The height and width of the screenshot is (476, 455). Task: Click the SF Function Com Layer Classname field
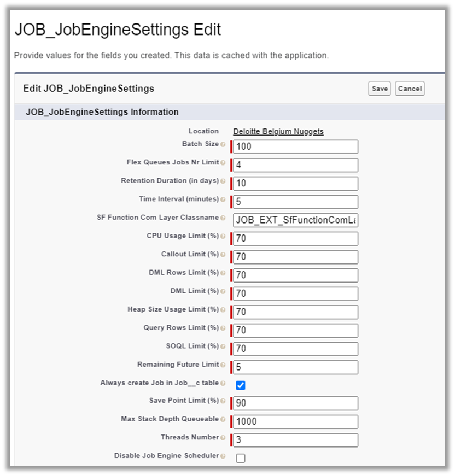click(296, 220)
